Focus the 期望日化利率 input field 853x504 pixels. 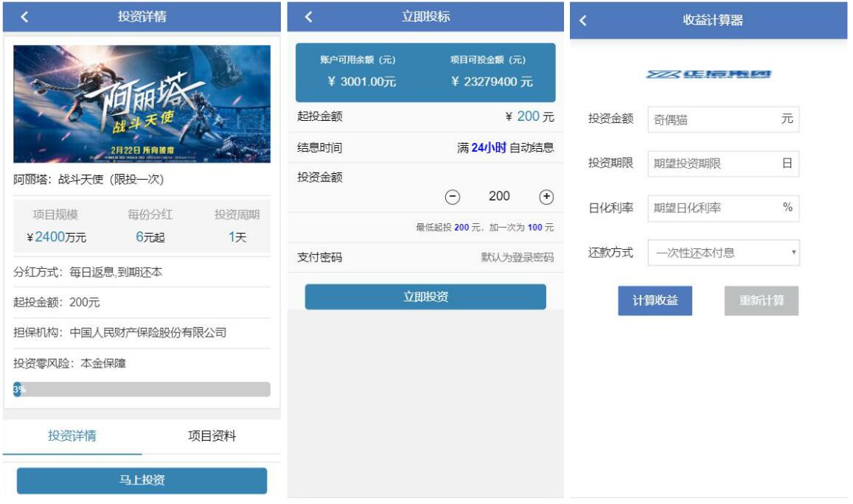tap(723, 209)
